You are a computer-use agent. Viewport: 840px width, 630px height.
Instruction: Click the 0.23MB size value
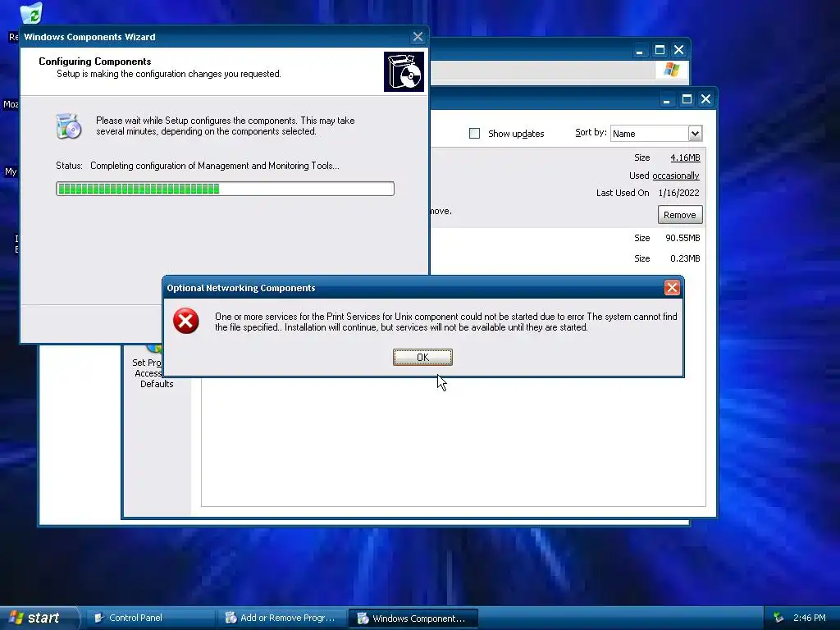pyautogui.click(x=685, y=258)
